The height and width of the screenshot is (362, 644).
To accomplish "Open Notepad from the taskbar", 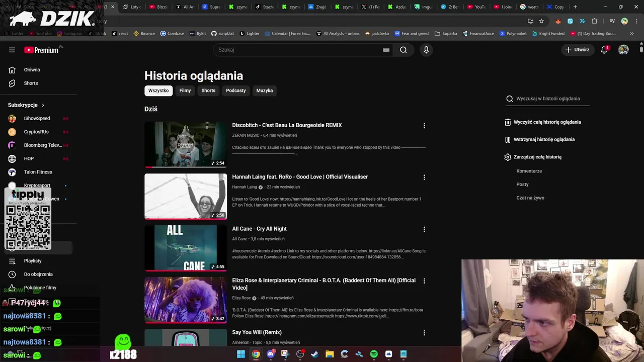I will pyautogui.click(x=404, y=354).
